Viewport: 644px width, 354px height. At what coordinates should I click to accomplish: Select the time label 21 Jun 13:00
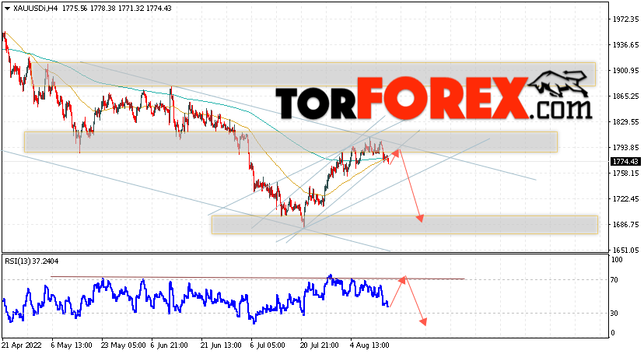click(222, 345)
